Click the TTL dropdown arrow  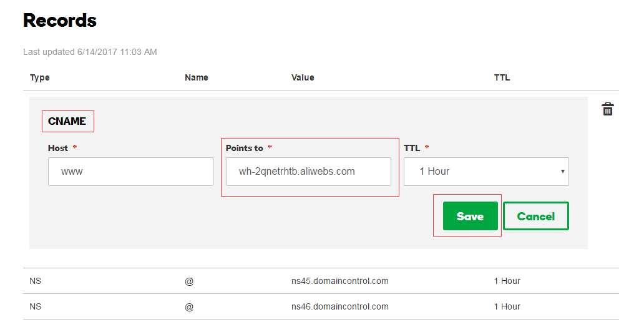[x=563, y=172]
